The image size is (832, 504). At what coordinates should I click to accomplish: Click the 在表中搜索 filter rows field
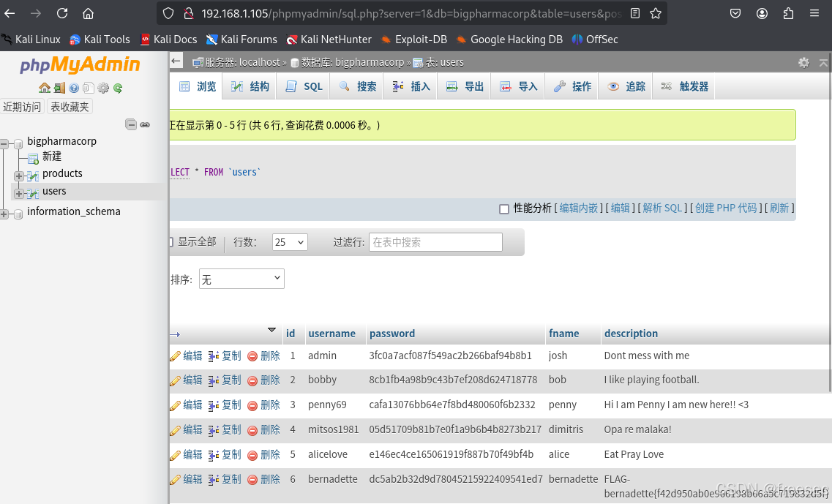point(435,242)
